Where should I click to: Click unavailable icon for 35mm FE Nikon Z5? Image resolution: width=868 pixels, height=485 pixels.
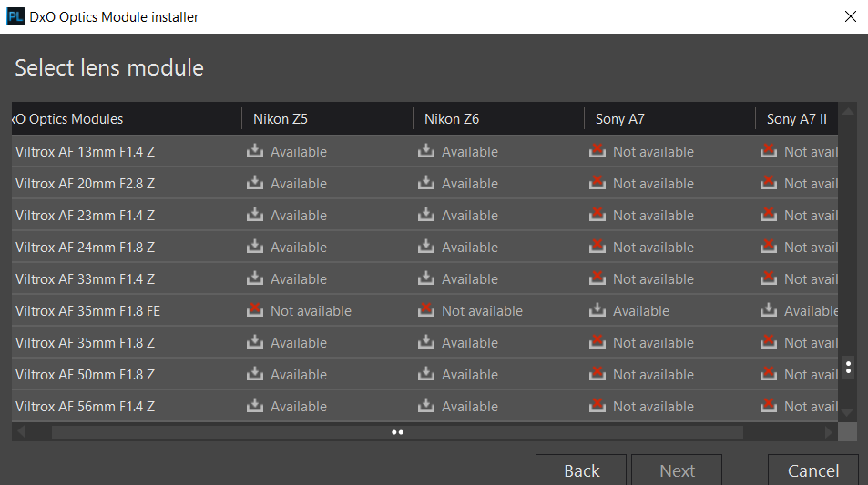(255, 309)
